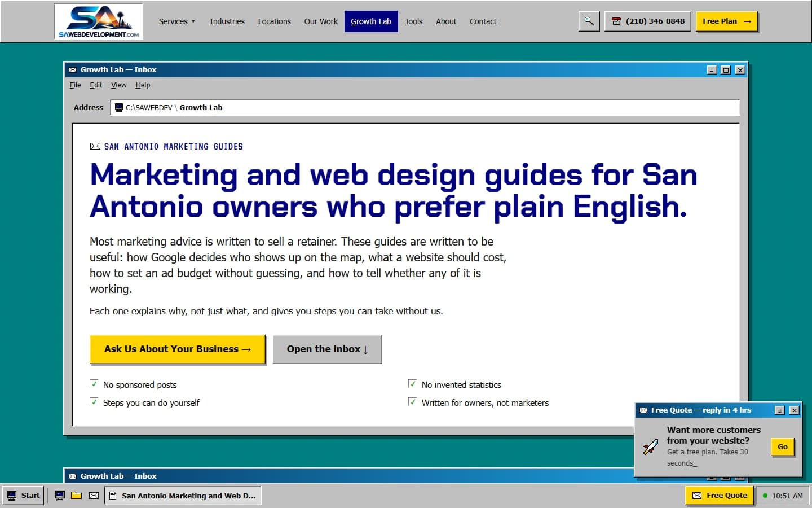Click the magnifying glass search icon
This screenshot has height=508, width=812.
589,21
